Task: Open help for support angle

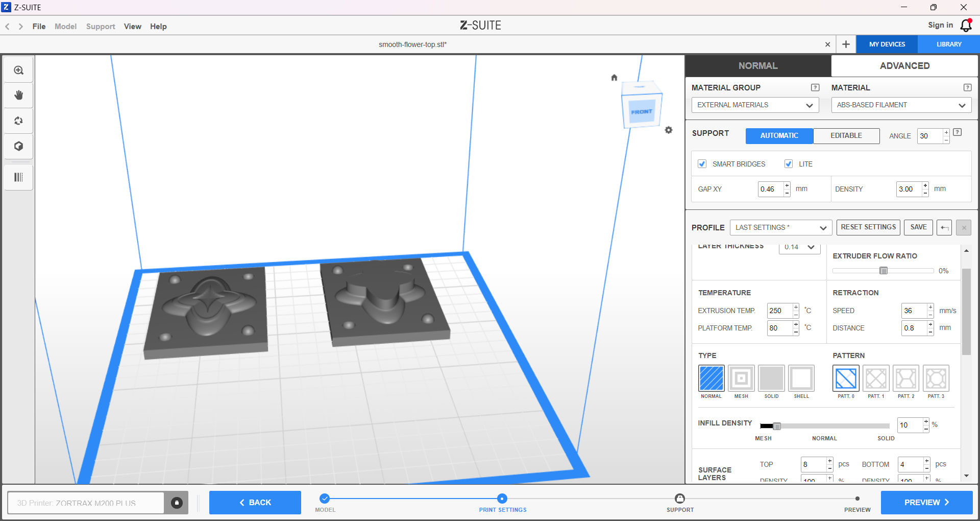Action: 958,132
